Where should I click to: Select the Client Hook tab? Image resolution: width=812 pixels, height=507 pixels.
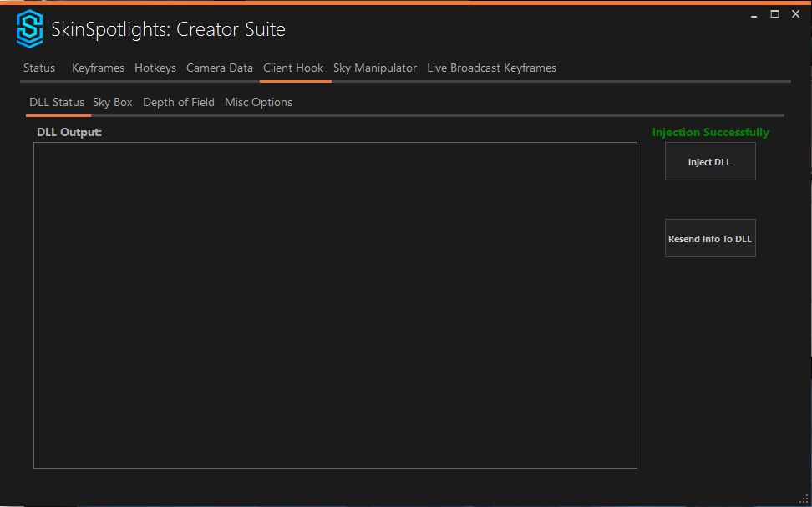pyautogui.click(x=293, y=68)
